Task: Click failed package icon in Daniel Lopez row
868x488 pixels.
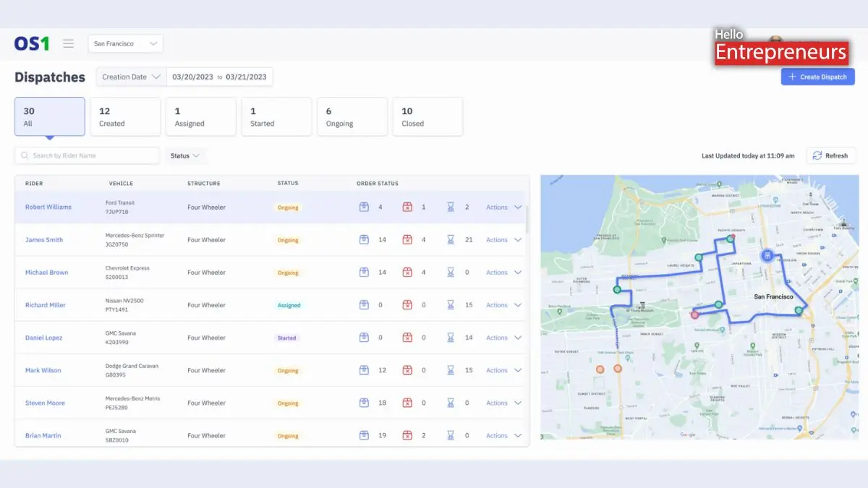Action: [x=407, y=338]
